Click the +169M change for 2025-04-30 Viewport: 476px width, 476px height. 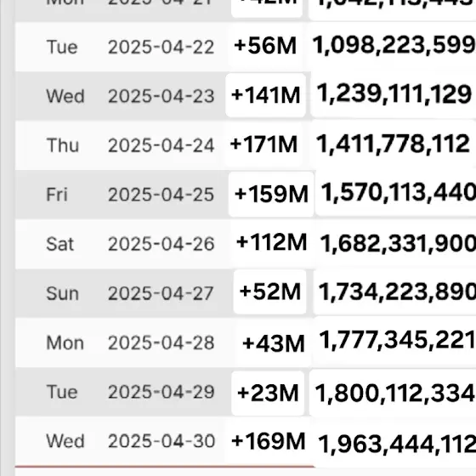(x=268, y=441)
